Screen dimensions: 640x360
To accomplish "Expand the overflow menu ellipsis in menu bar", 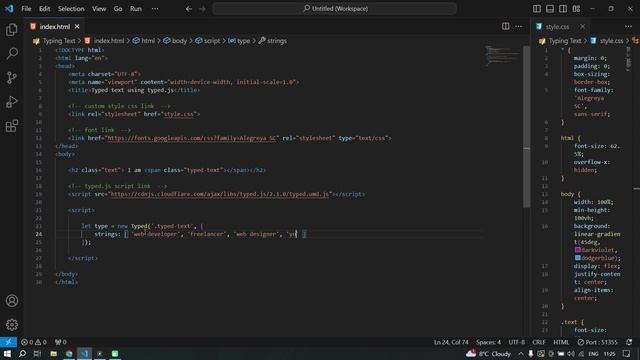I will pyautogui.click(x=155, y=9).
